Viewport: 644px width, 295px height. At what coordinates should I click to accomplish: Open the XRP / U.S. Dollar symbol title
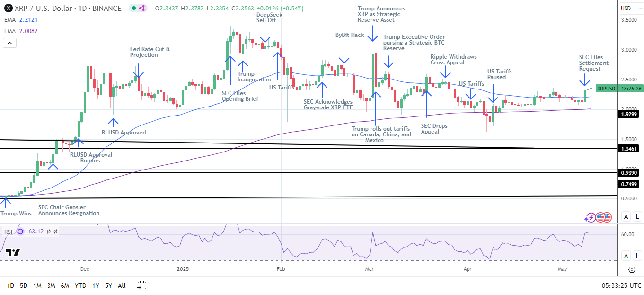(x=68, y=8)
